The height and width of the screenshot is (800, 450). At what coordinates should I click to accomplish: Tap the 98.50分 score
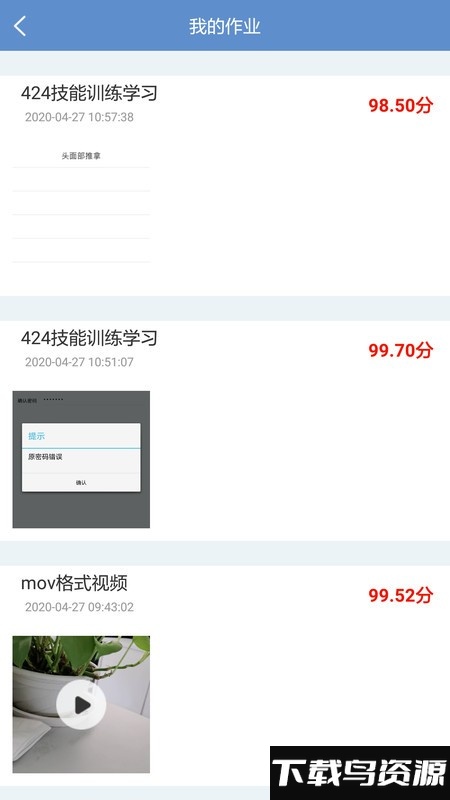[x=401, y=106]
